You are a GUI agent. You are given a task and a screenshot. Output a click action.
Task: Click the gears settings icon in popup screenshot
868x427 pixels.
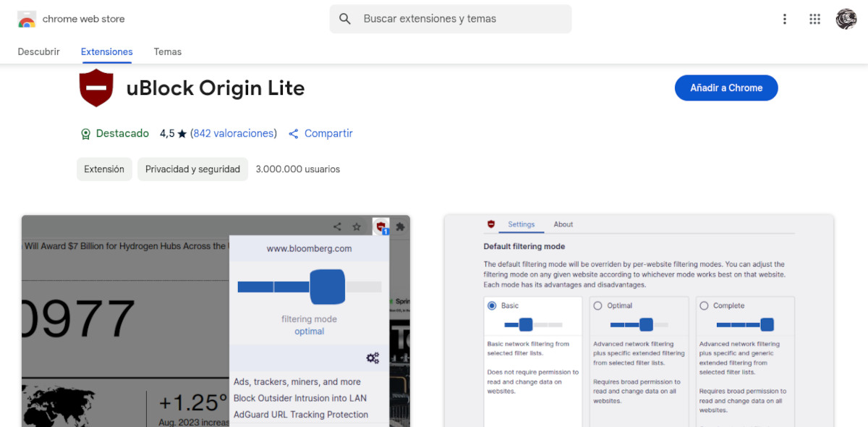[x=373, y=358]
